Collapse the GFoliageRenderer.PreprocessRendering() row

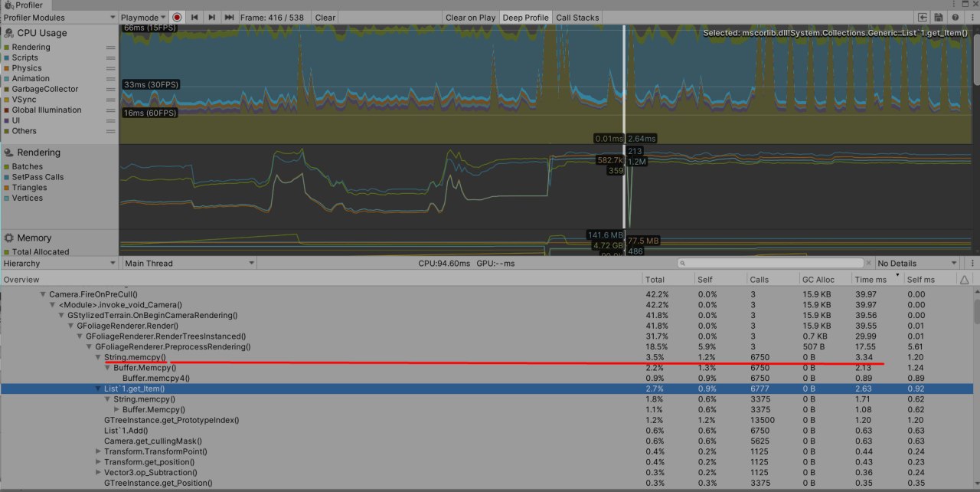coord(89,346)
